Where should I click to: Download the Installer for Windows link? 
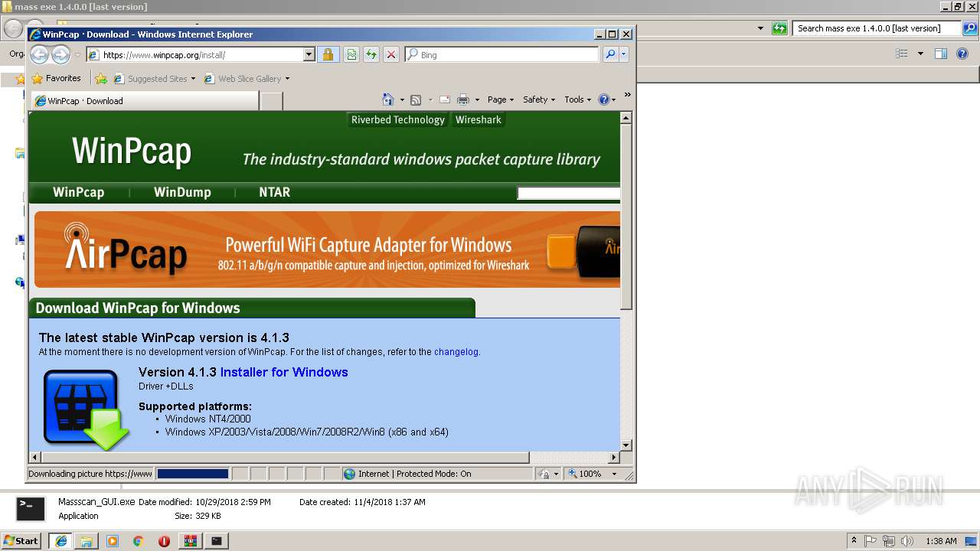point(284,372)
